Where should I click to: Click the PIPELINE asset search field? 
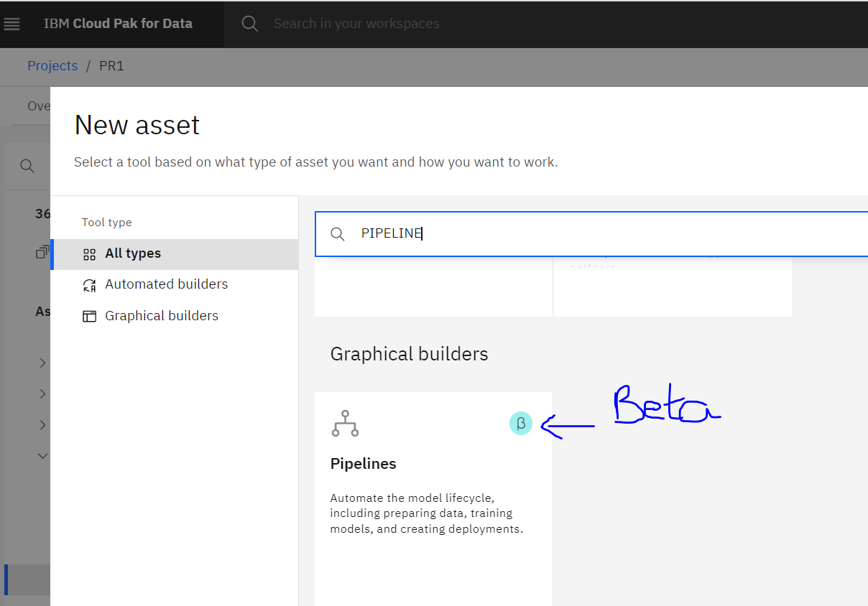click(x=591, y=233)
